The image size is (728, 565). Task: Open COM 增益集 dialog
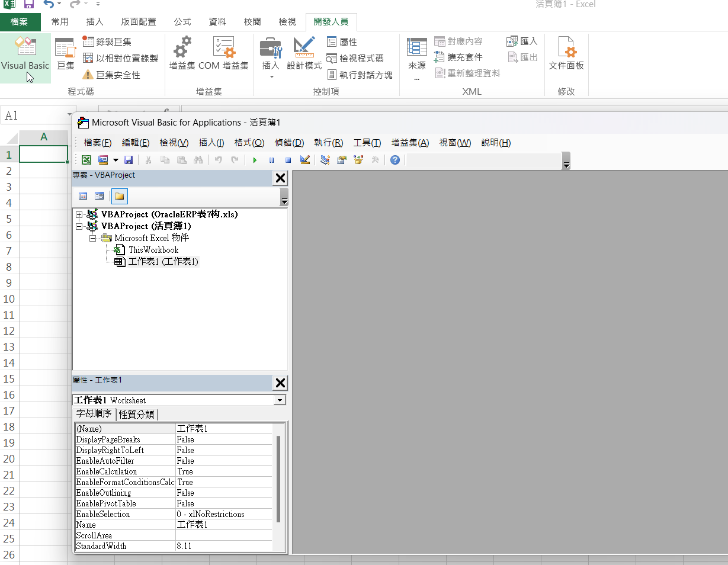(x=224, y=54)
